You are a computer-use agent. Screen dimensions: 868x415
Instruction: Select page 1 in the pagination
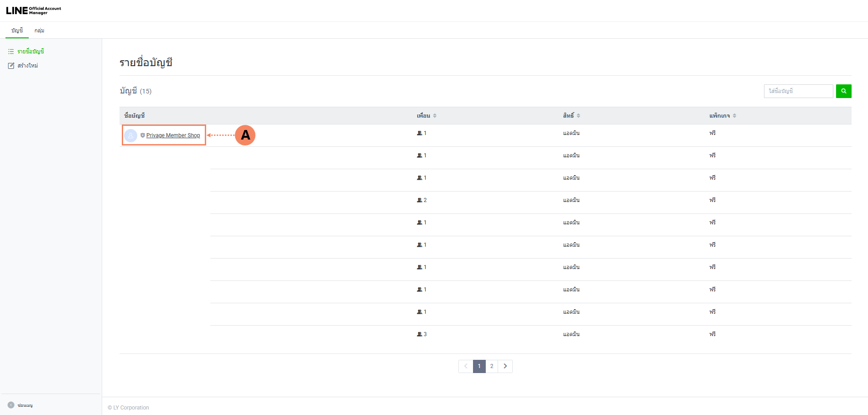tap(479, 366)
